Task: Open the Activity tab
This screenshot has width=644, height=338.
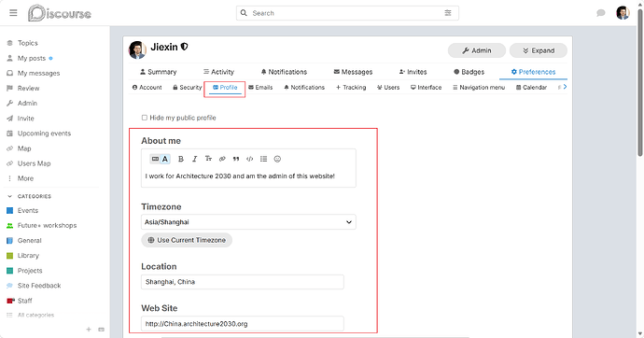Action: 218,72
